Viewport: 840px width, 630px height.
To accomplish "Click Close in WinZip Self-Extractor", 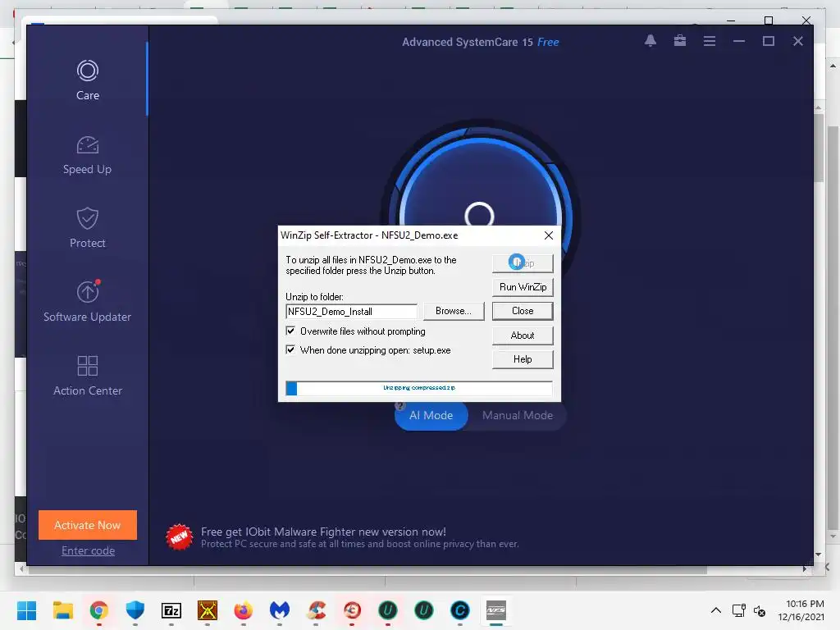I will click(x=523, y=311).
